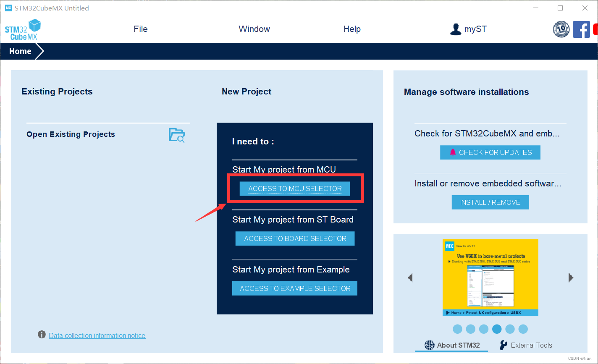Click Manage software installations heading
This screenshot has height=364, width=598.
466,92
